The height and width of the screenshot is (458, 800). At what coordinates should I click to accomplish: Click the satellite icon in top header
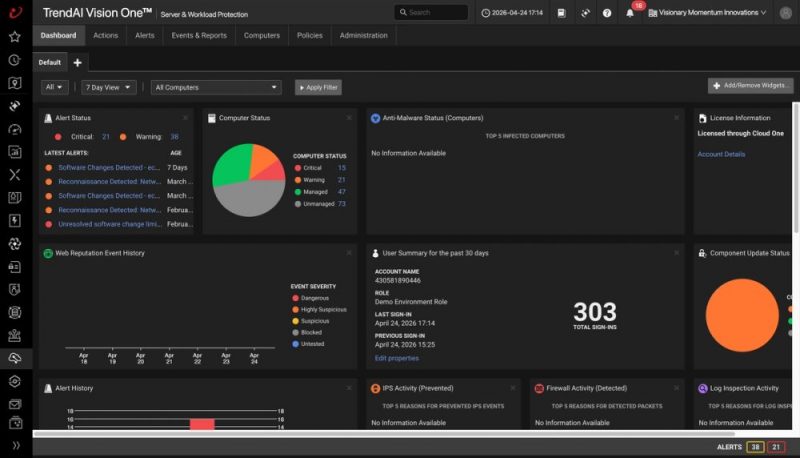point(585,13)
